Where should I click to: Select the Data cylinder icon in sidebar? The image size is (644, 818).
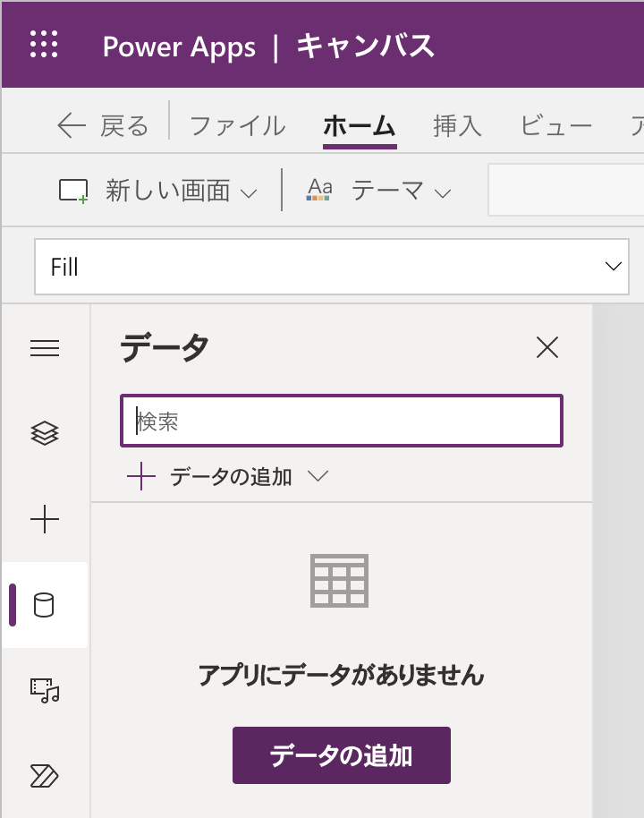(44, 605)
